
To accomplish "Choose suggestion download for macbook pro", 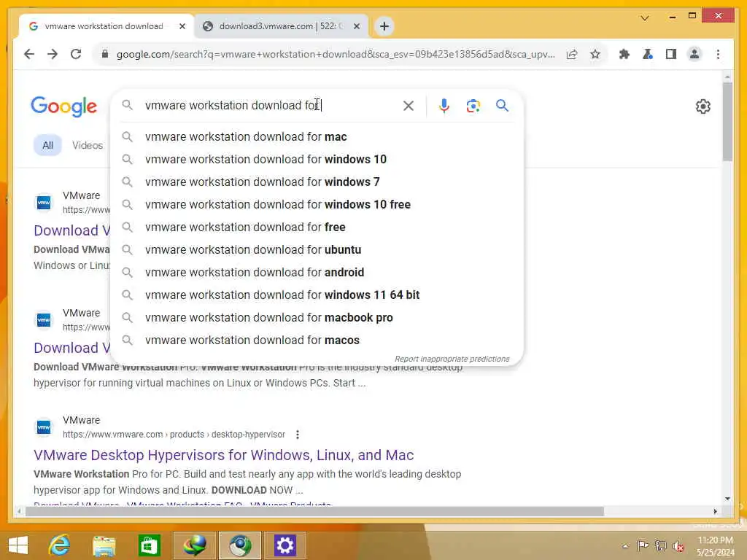I will [x=317, y=318].
